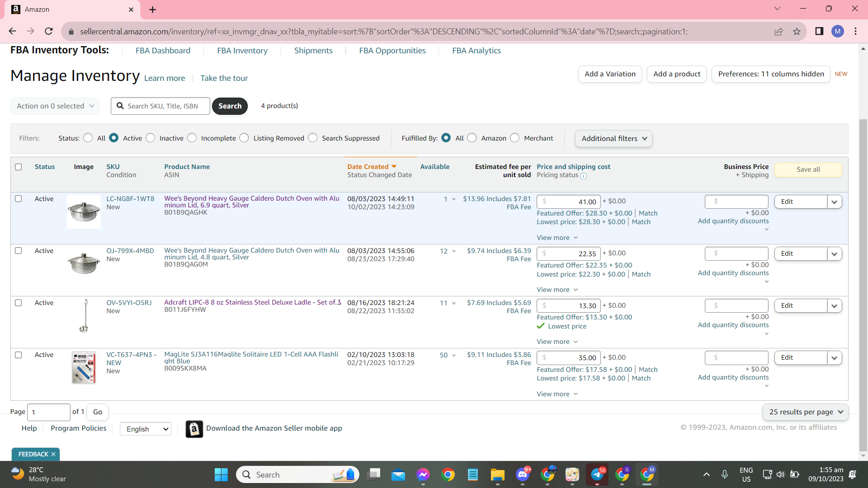Open the Chrome three-dot menu

(856, 31)
